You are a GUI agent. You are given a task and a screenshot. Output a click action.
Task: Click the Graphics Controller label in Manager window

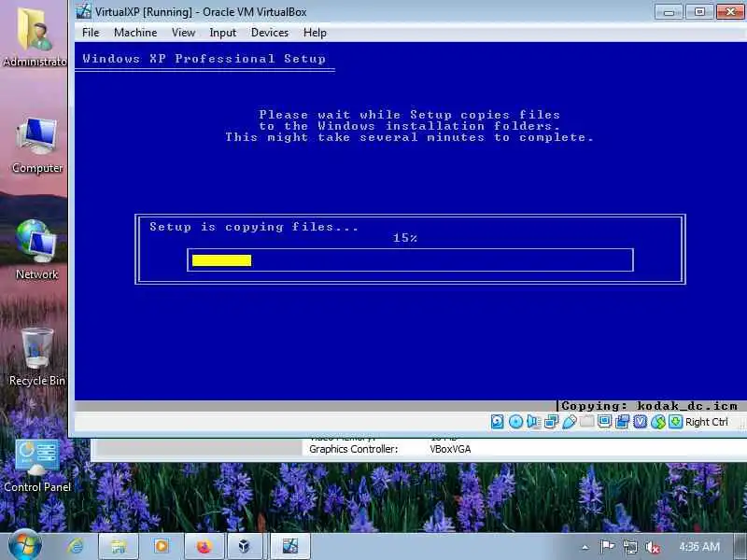tap(353, 449)
